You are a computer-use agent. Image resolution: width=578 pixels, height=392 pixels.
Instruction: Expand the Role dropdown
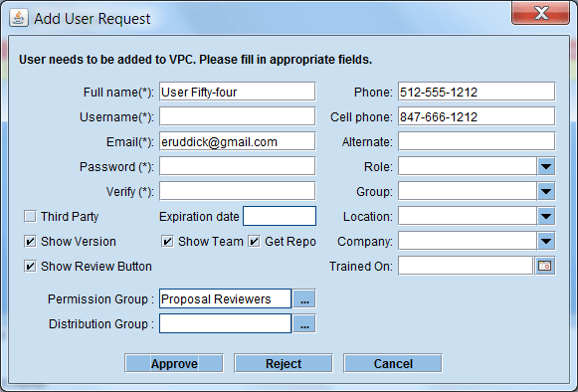[x=546, y=167]
